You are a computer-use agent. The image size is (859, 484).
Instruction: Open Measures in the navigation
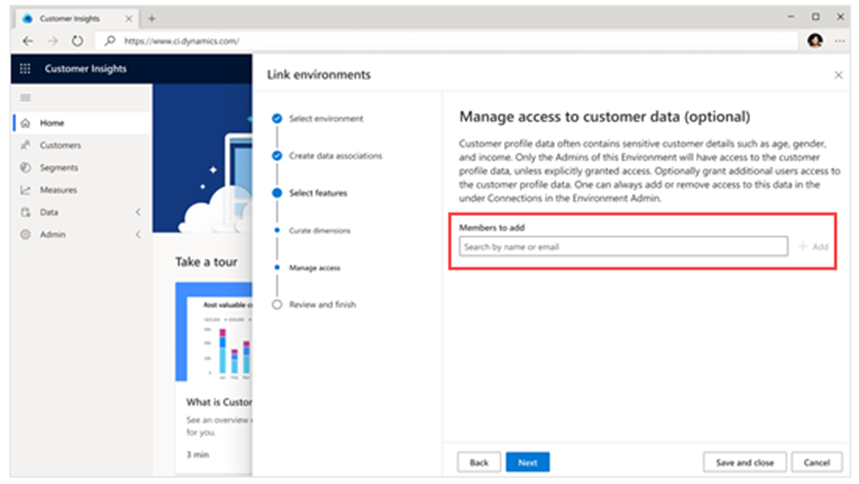pos(81,190)
